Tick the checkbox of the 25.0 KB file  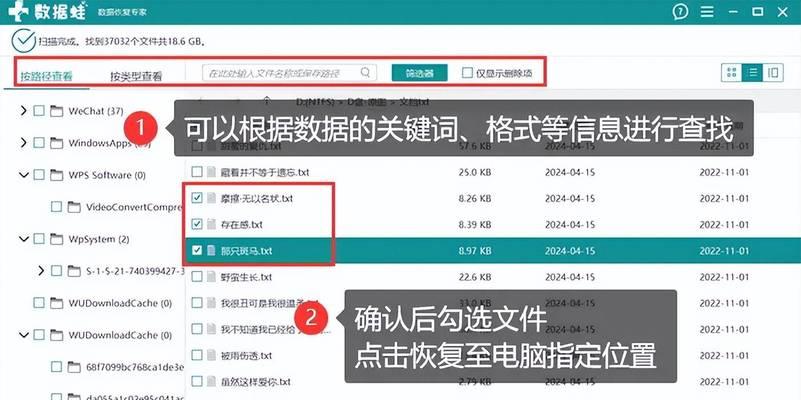tap(197, 172)
